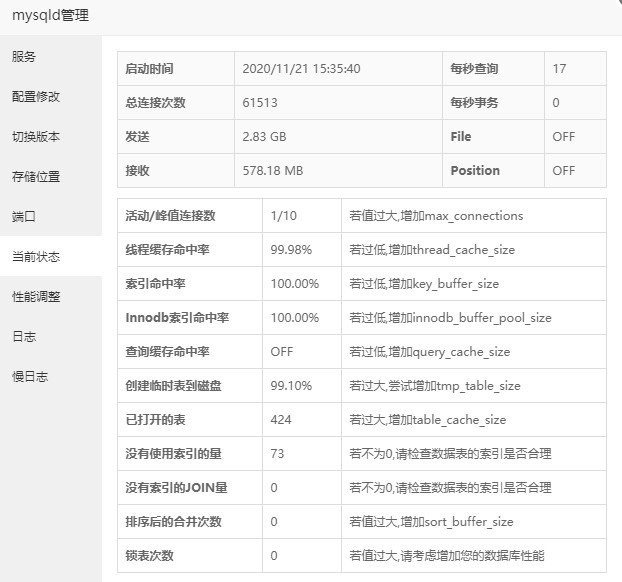Click the 排序后的合并次数 label
Image resolution: width=622 pixels, height=582 pixels.
[173, 522]
